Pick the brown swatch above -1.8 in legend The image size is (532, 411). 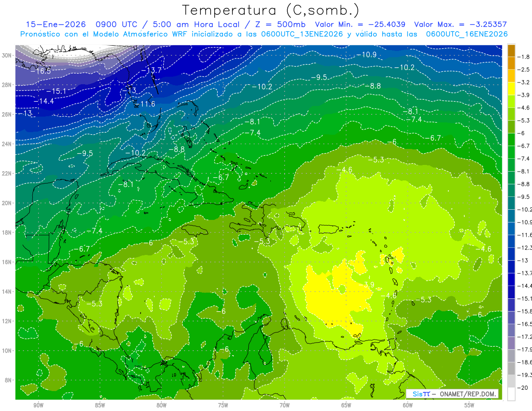pos(511,51)
